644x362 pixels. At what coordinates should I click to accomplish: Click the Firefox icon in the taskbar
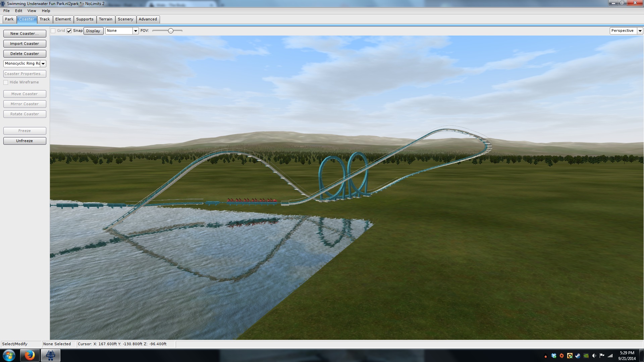pyautogui.click(x=30, y=355)
